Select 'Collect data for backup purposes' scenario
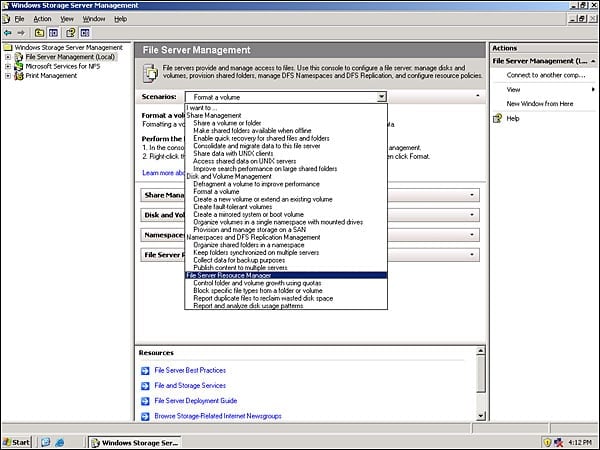 [239, 261]
